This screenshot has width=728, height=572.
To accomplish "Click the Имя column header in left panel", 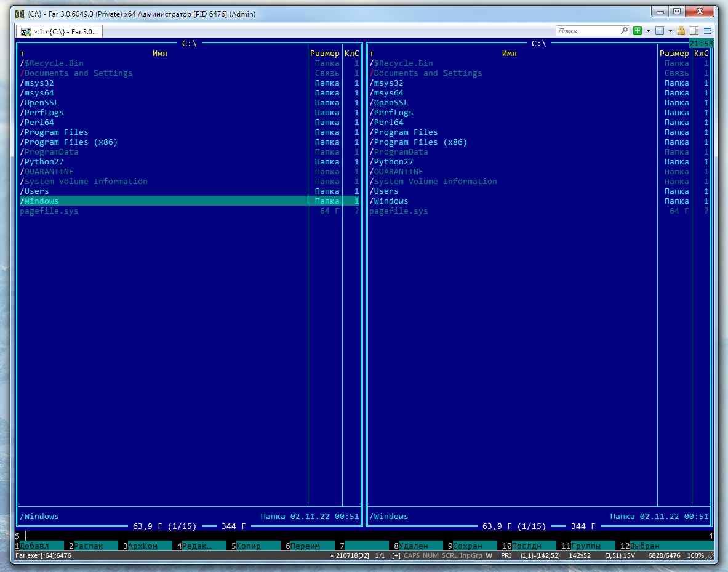I will [160, 54].
